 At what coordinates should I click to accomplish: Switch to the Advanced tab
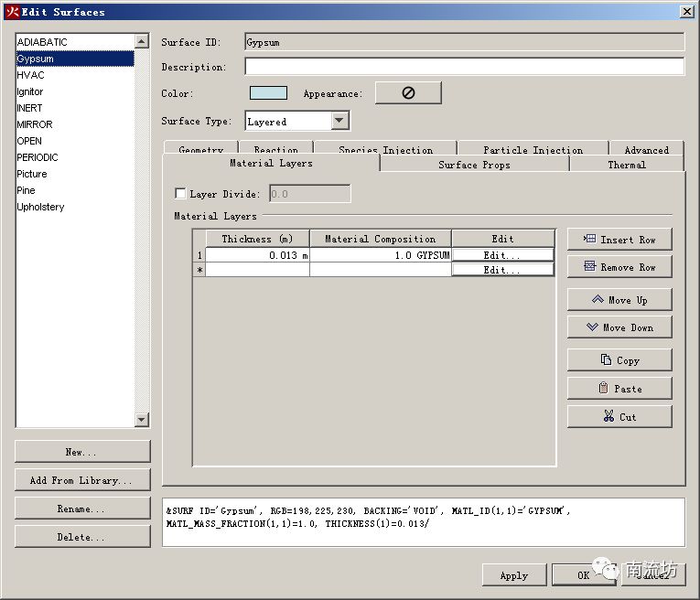(x=646, y=149)
